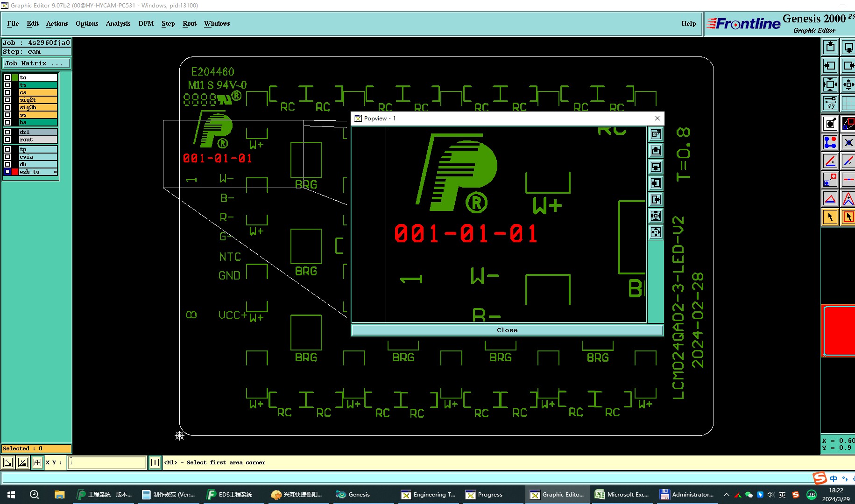Open the Options menu
855x504 pixels.
[87, 23]
